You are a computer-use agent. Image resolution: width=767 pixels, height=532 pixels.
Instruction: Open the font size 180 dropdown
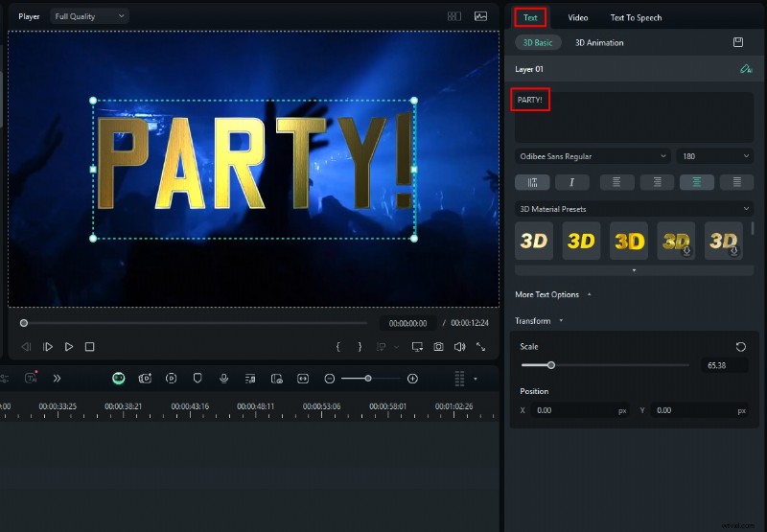715,156
